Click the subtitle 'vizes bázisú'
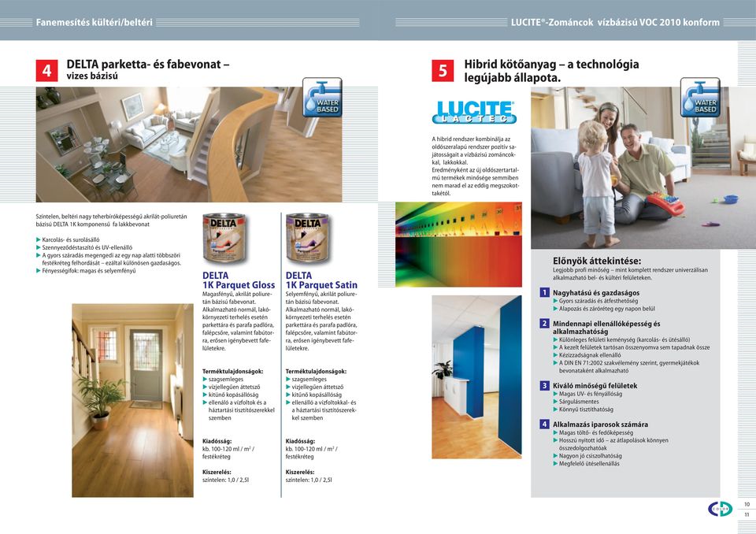This screenshot has height=534, width=756. (x=92, y=76)
